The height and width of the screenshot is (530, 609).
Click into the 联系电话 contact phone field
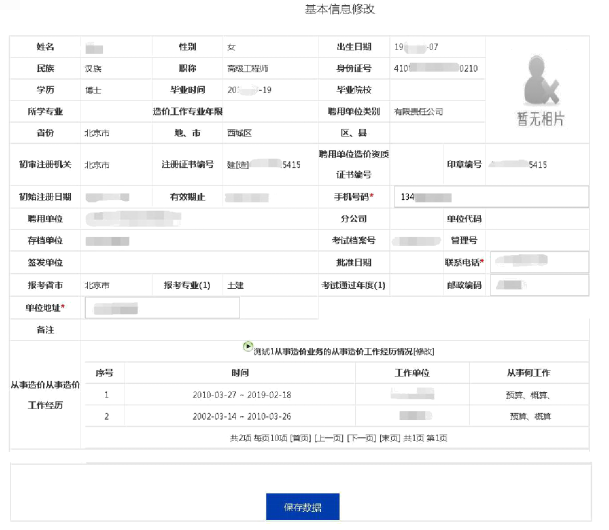(539, 262)
